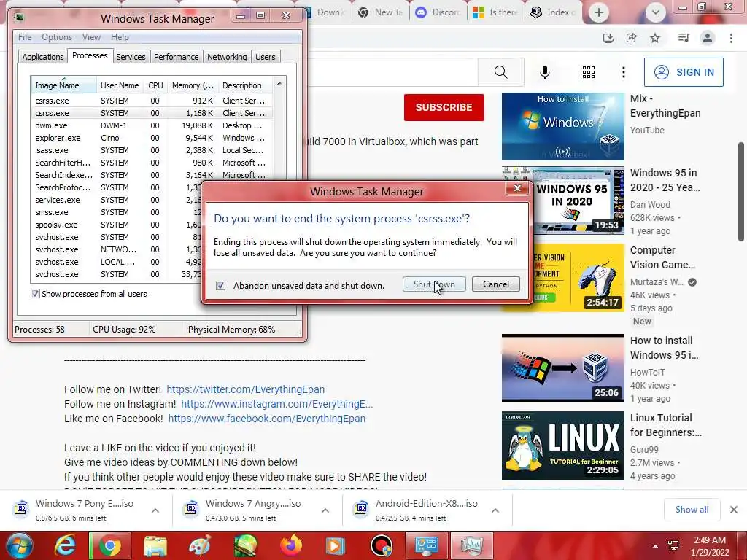Uncheck Abandon unsaved data and shut down
The height and width of the screenshot is (560, 747).
(x=220, y=285)
